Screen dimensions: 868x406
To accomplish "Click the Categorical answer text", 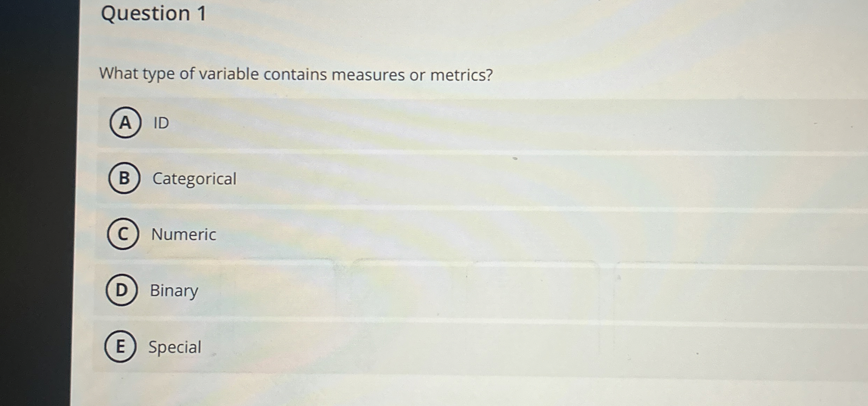I will [x=194, y=179].
